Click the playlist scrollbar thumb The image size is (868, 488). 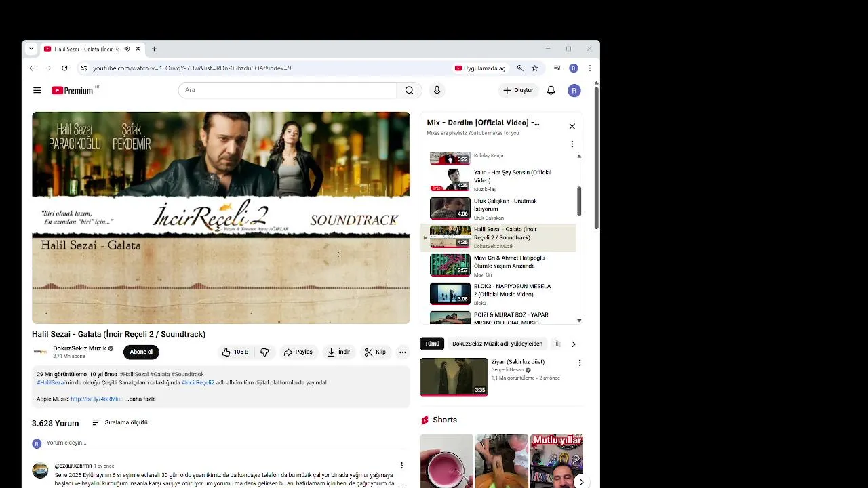[579, 201]
